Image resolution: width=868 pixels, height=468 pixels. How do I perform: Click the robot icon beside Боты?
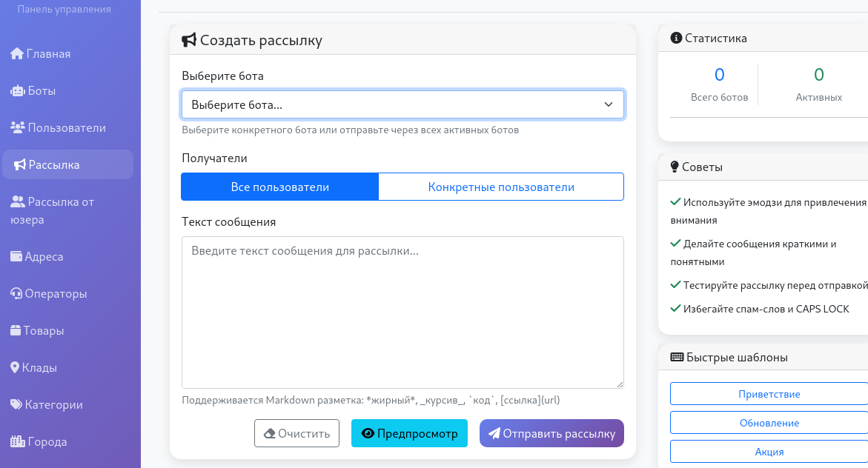coord(17,91)
